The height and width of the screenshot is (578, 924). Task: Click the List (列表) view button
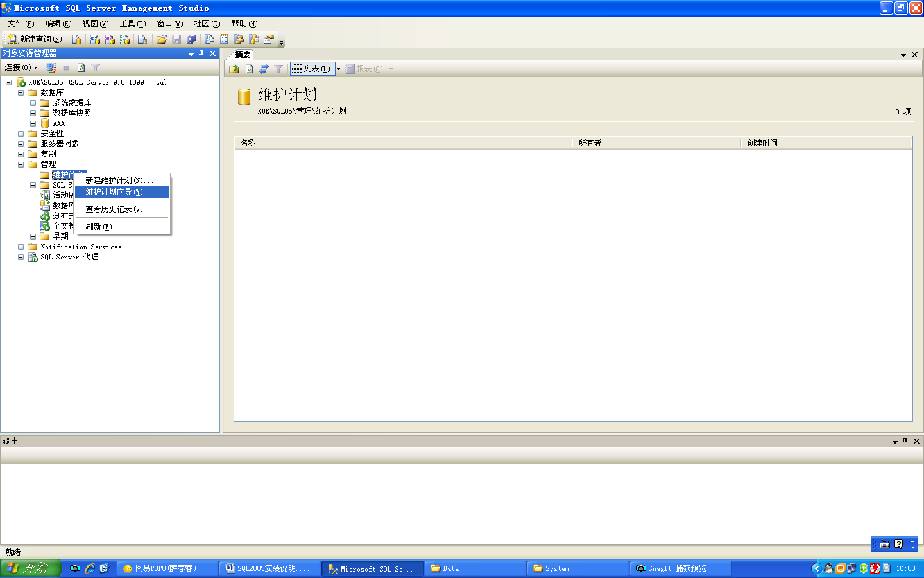pyautogui.click(x=312, y=69)
